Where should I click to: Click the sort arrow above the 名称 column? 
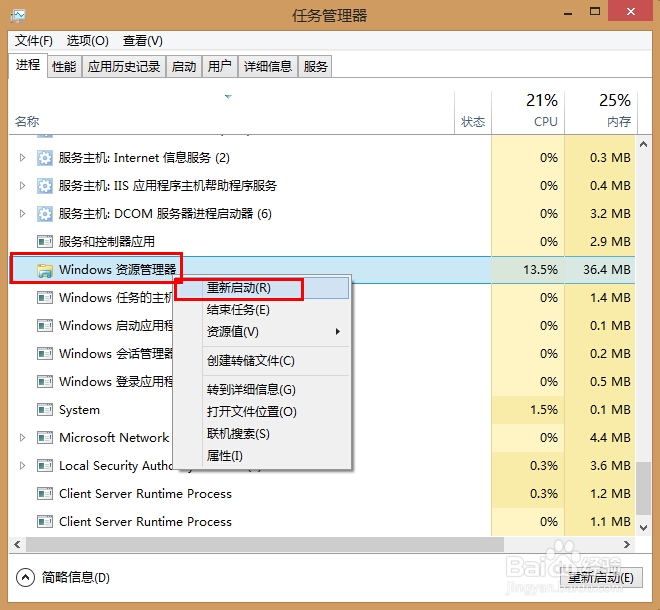228,97
